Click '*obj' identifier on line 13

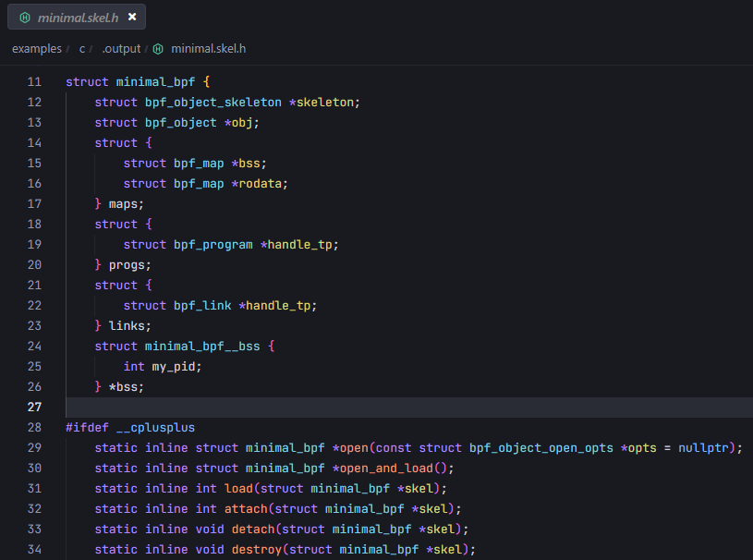[238, 123]
